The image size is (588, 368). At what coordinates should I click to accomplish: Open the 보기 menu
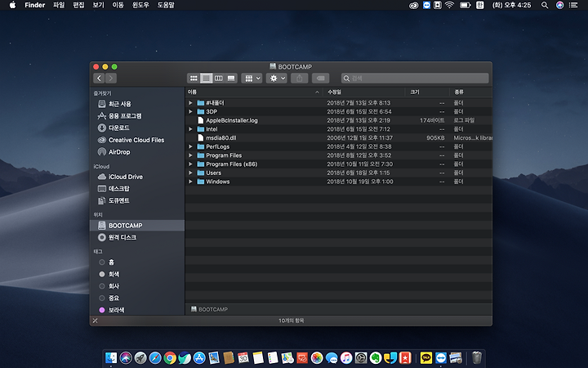tap(98, 5)
